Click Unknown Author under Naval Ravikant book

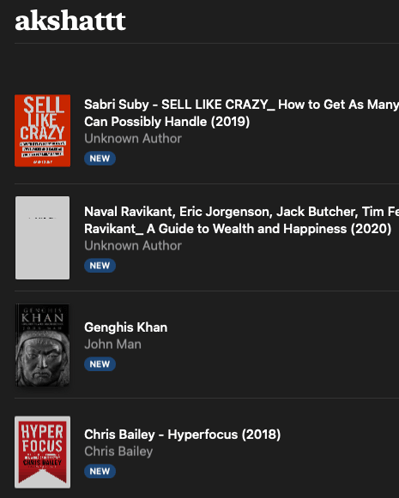133,246
